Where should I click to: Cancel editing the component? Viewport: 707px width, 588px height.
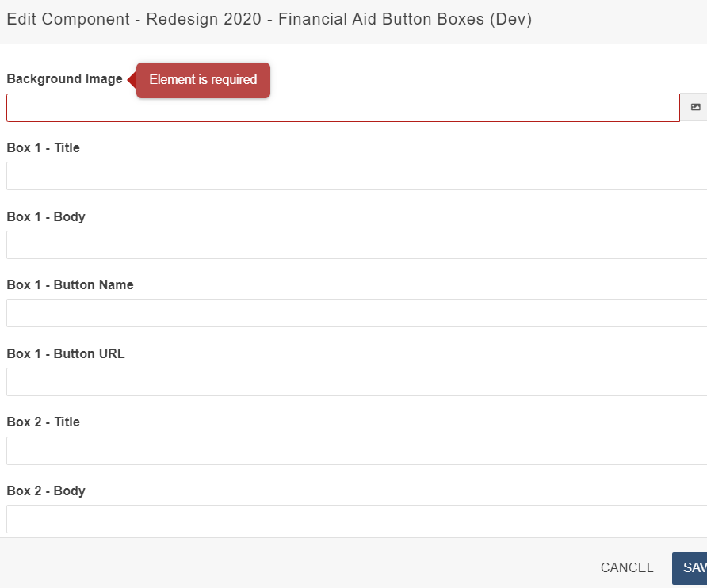click(627, 567)
